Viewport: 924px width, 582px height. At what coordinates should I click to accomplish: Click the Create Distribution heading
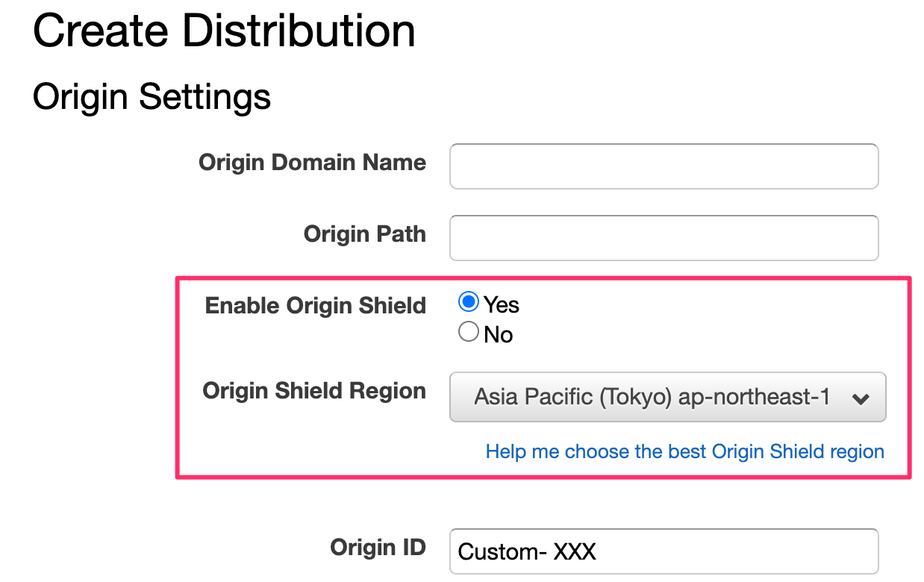click(223, 31)
